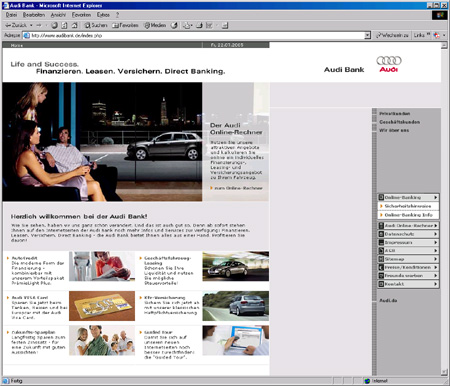The width and height of the screenshot is (450, 386).
Task: Open the Datei menu
Action: (x=11, y=15)
